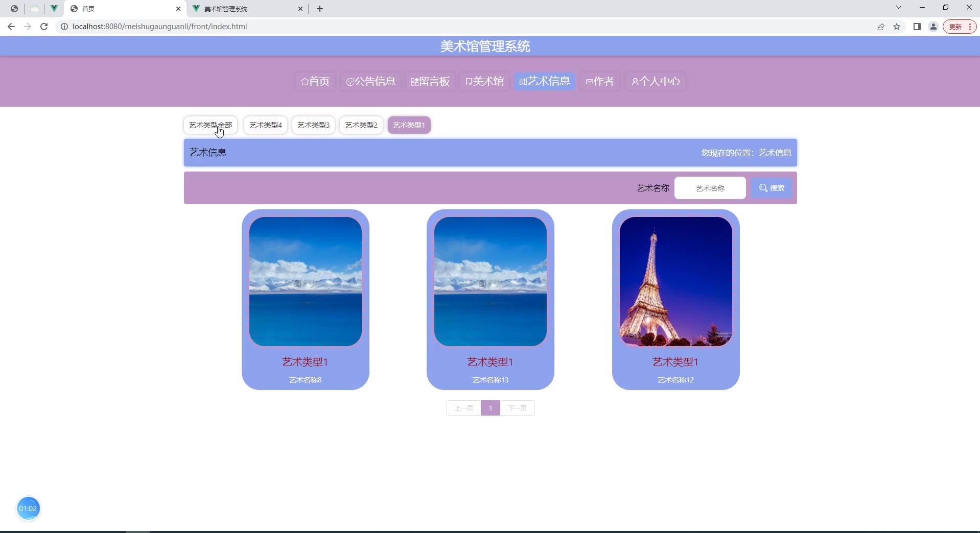The width and height of the screenshot is (980, 533).
Task: Go to previous page with 上一页
Action: [464, 408]
